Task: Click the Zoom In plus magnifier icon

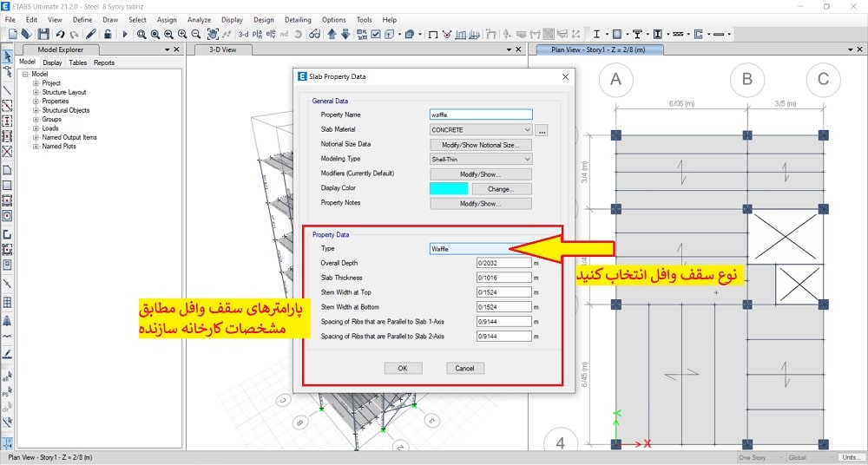Action: click(182, 34)
